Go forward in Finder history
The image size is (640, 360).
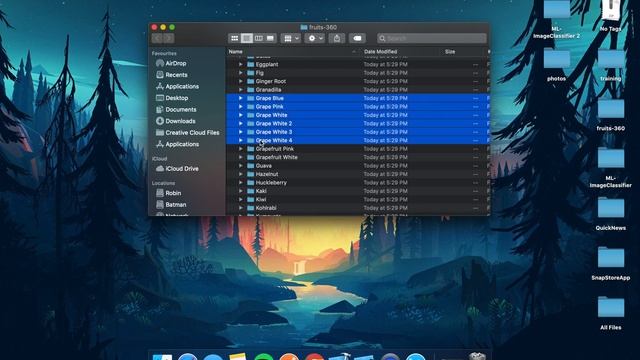coord(169,38)
